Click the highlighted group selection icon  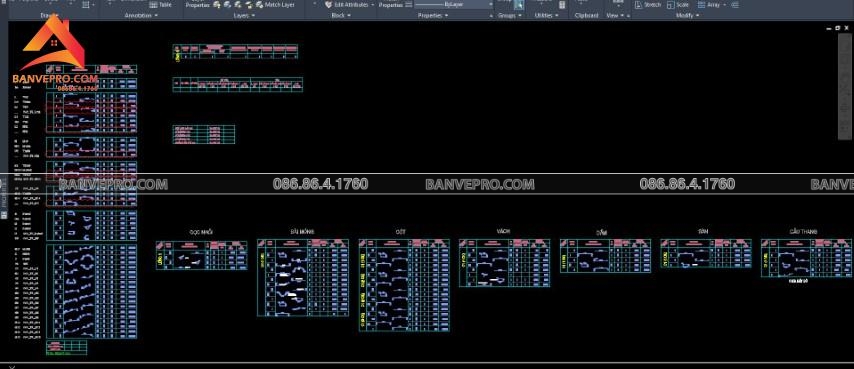click(519, 5)
